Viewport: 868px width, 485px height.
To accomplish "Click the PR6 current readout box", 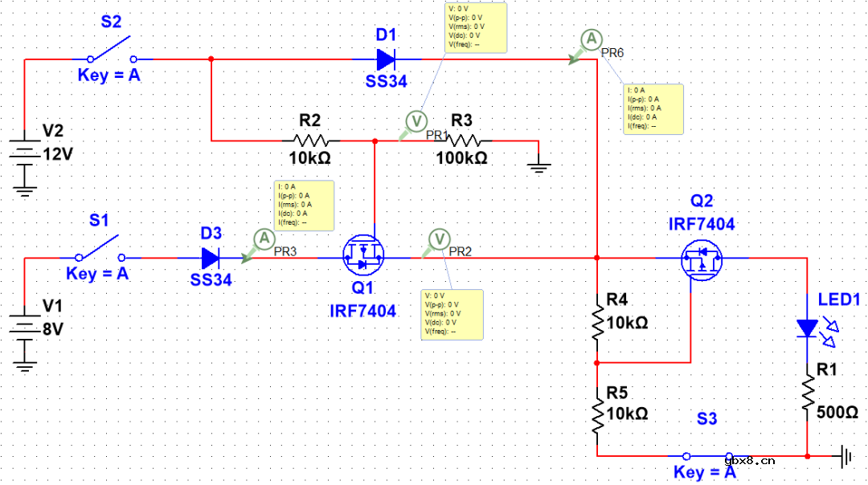I will [654, 108].
